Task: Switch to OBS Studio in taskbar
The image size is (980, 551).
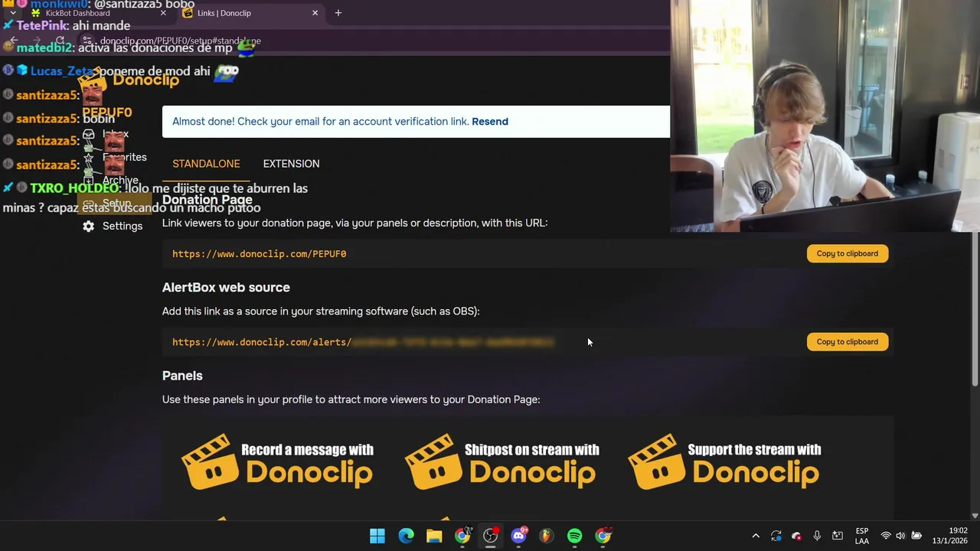Action: (x=491, y=536)
